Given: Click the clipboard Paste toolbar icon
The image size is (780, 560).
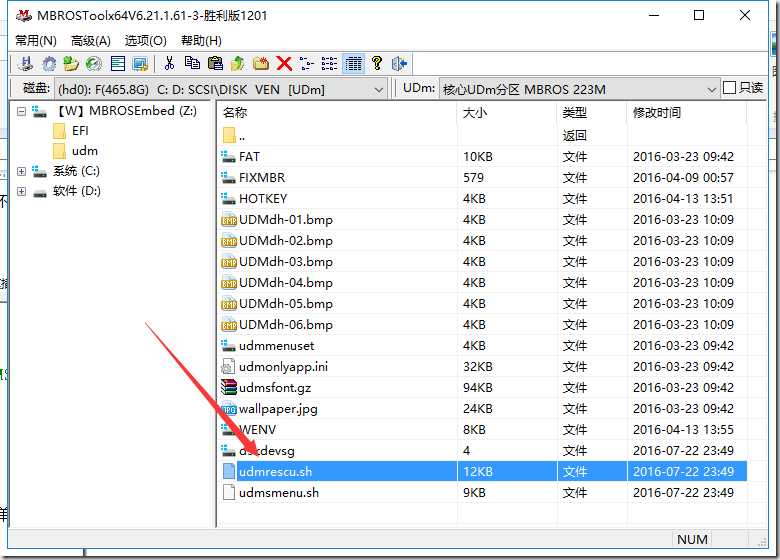Looking at the screenshot, I should click(215, 63).
